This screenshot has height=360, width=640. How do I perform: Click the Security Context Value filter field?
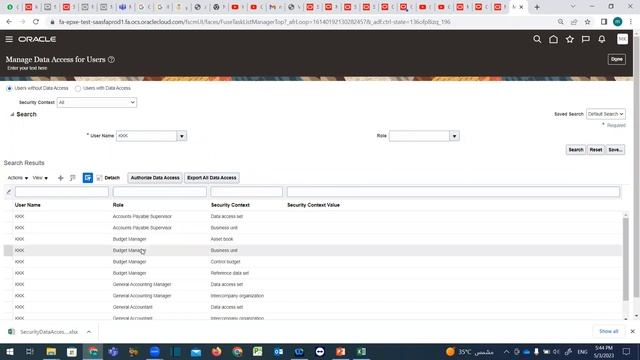pos(453,192)
